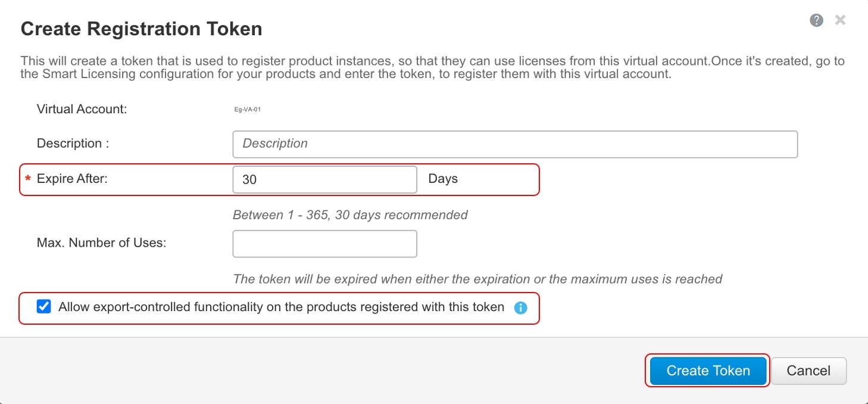Click into Max. Number of Uses field
Screen dimensions: 868x404
pyautogui.click(x=325, y=244)
